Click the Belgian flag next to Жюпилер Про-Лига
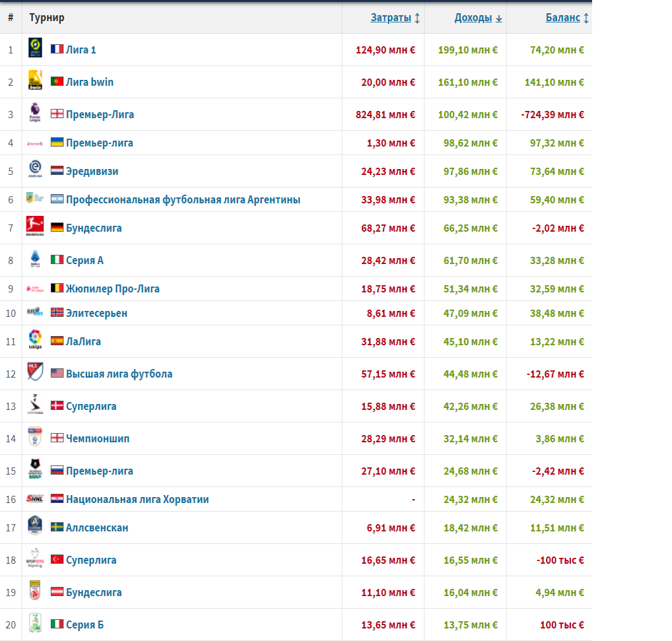The image size is (672, 641). pyautogui.click(x=57, y=288)
